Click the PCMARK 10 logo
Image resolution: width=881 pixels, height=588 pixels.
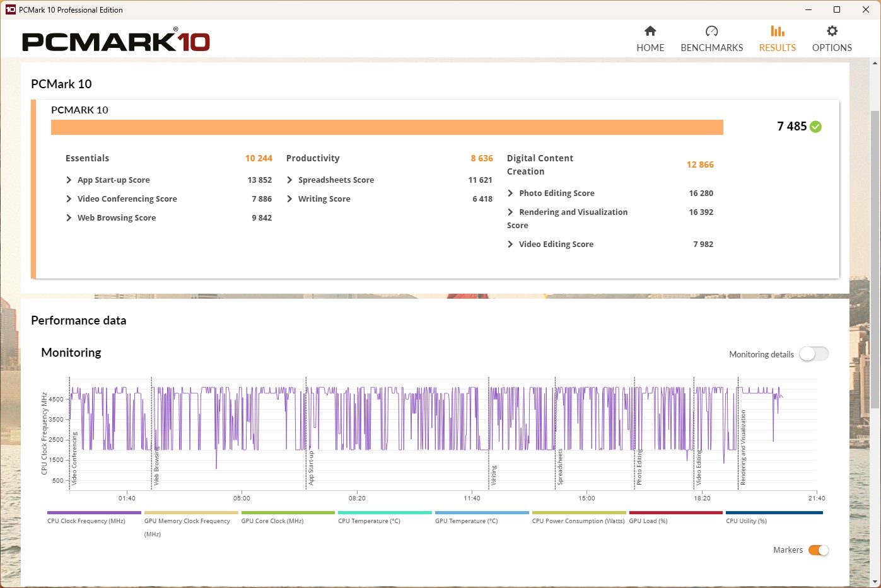(x=116, y=41)
